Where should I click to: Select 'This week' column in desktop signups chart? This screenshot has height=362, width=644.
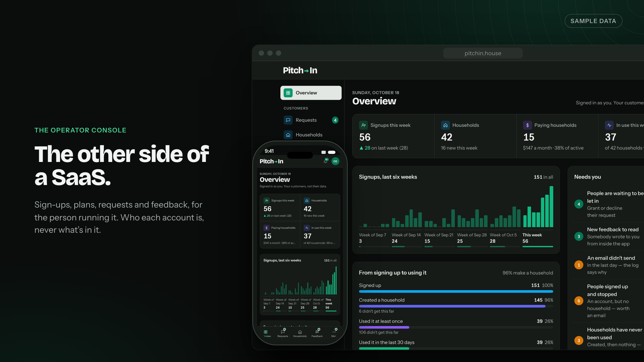(x=538, y=216)
